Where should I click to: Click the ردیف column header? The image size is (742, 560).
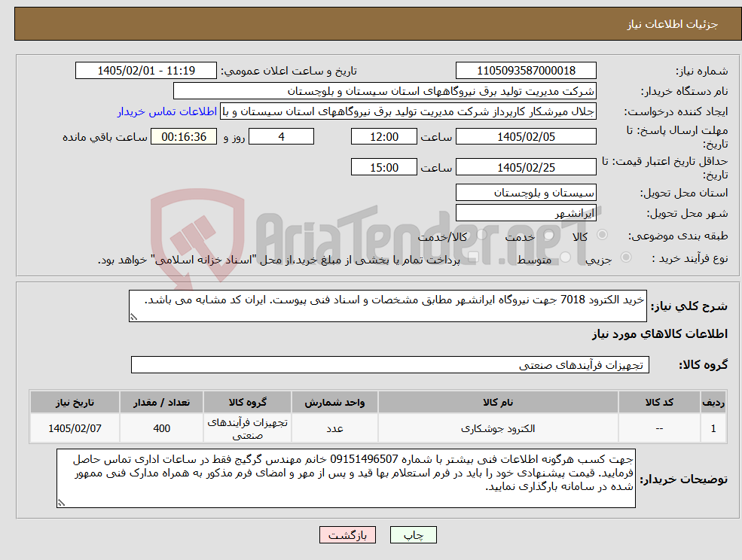[x=713, y=402]
